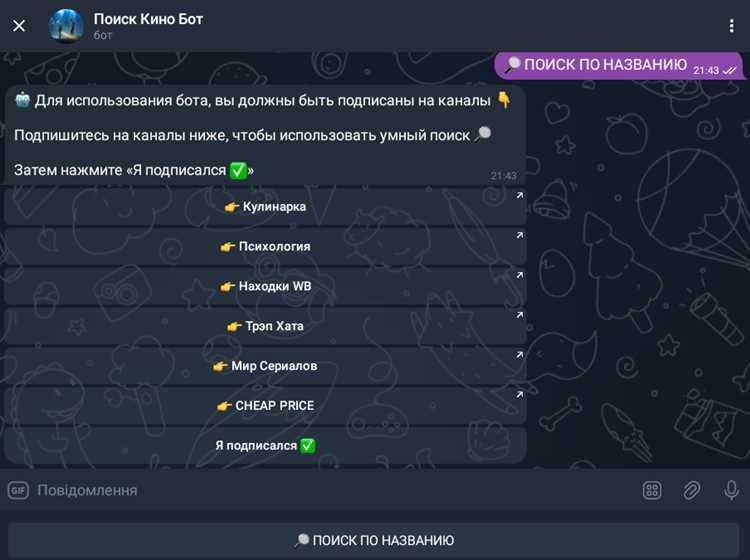Click the external link arrow on Психология
Viewport: 750px width, 560px height.
tap(519, 235)
